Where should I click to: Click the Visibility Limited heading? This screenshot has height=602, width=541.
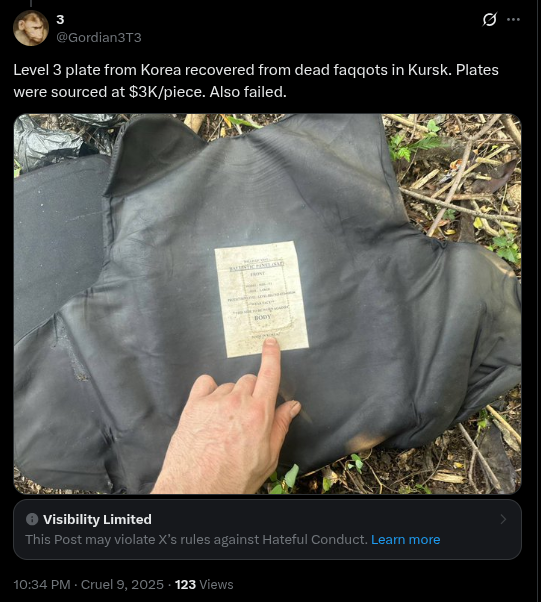pos(97,519)
